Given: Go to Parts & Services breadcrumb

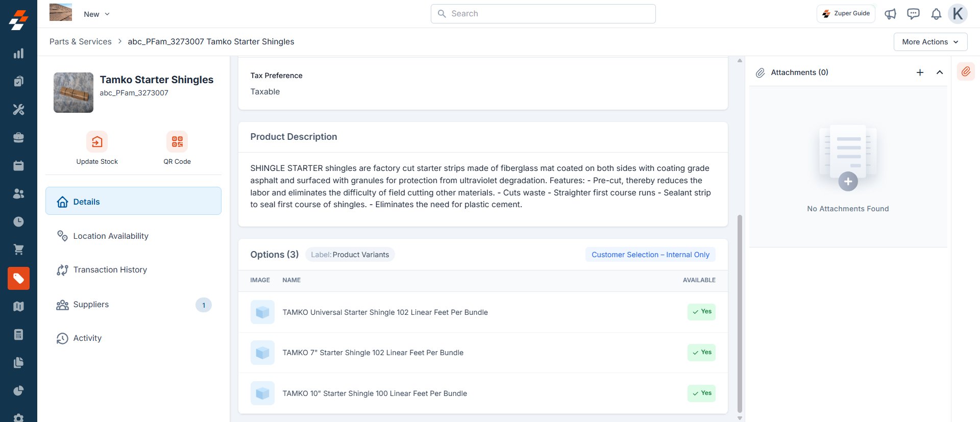Looking at the screenshot, I should pyautogui.click(x=81, y=42).
